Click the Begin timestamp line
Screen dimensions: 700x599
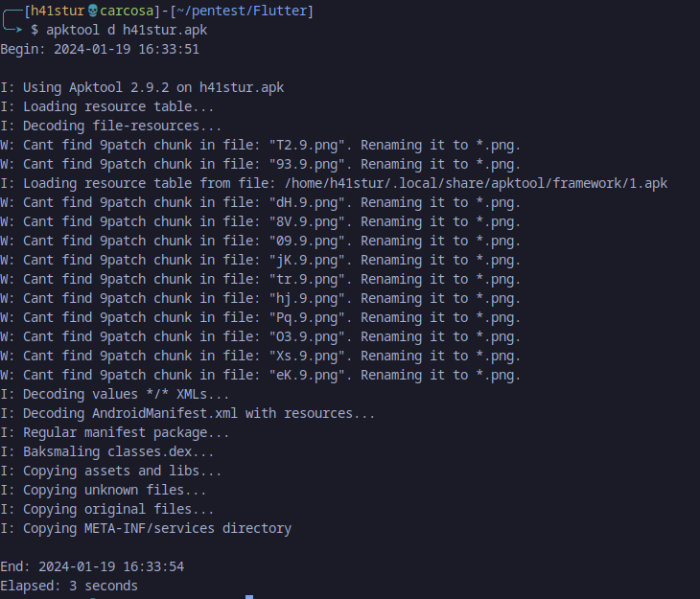point(100,50)
